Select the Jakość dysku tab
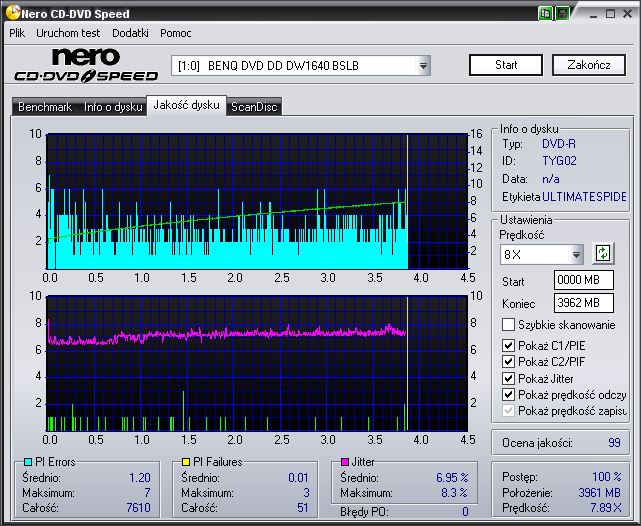Viewport: 641px width, 526px height. point(186,105)
